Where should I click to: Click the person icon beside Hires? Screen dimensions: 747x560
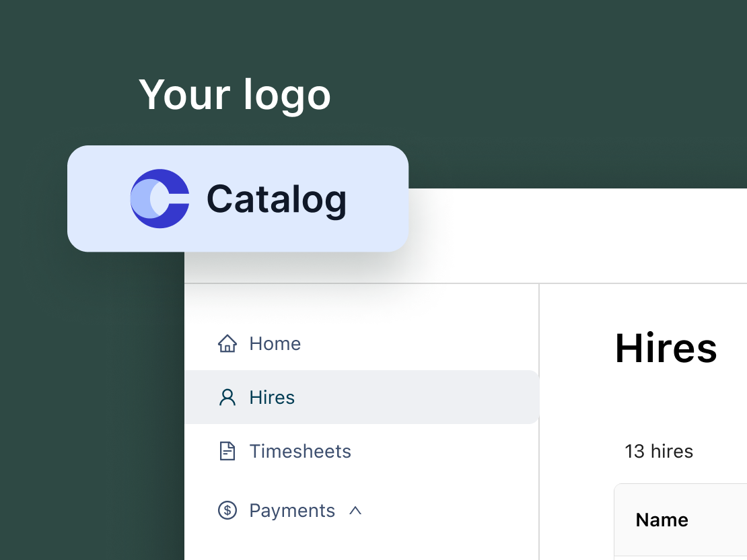coord(227,397)
